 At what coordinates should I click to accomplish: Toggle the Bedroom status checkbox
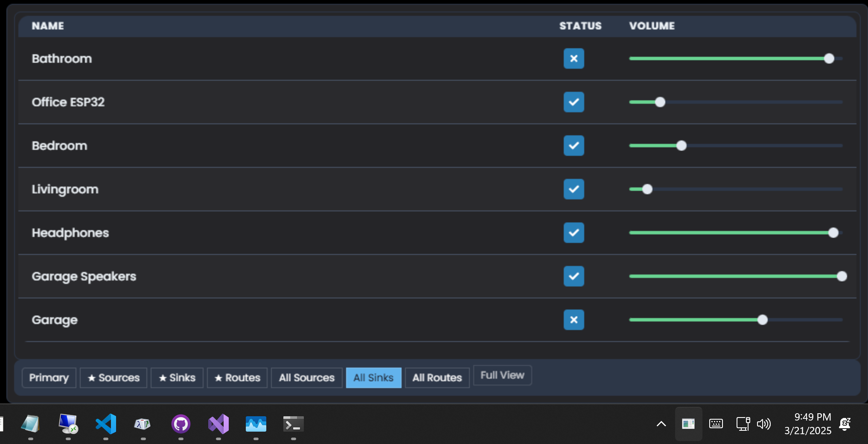click(x=574, y=146)
